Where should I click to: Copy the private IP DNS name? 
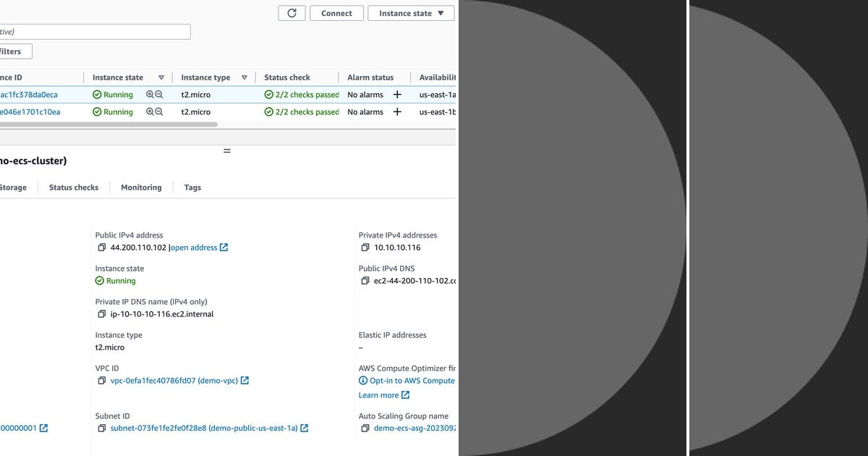101,313
